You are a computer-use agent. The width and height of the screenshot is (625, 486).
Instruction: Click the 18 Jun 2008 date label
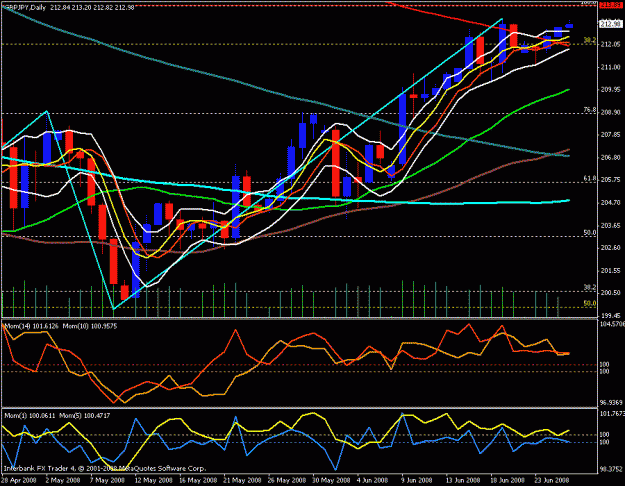pos(507,480)
